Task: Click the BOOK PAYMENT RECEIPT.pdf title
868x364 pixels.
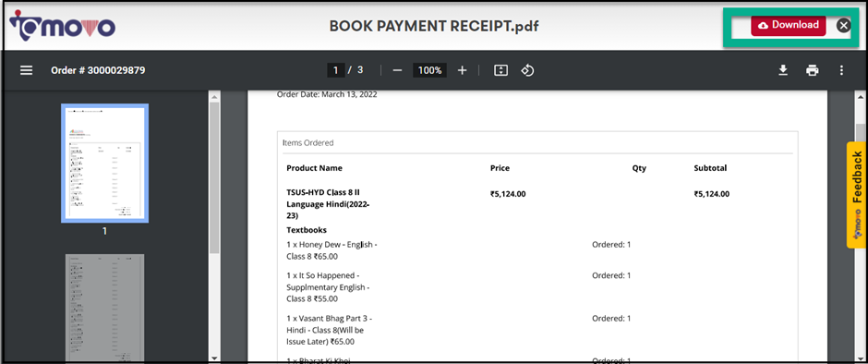Action: pyautogui.click(x=434, y=26)
